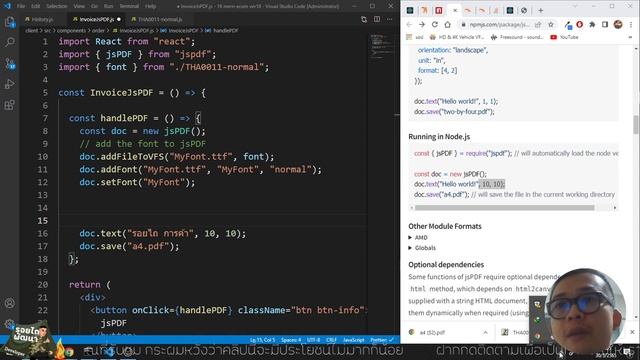Open the Help menu in VS Code
The height and width of the screenshot is (360, 640).
coord(151,6)
